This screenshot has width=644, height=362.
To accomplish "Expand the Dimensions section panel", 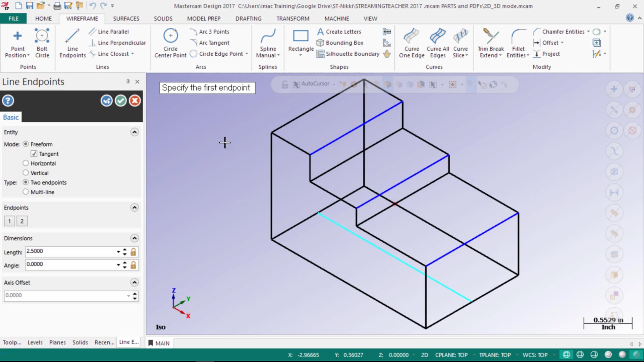I will click(135, 238).
